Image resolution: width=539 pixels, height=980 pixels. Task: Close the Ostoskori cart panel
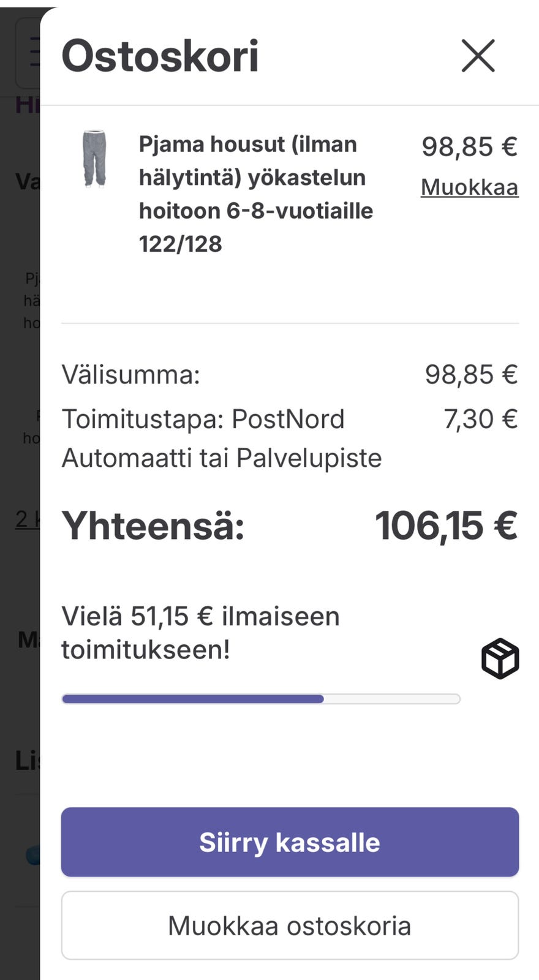478,56
